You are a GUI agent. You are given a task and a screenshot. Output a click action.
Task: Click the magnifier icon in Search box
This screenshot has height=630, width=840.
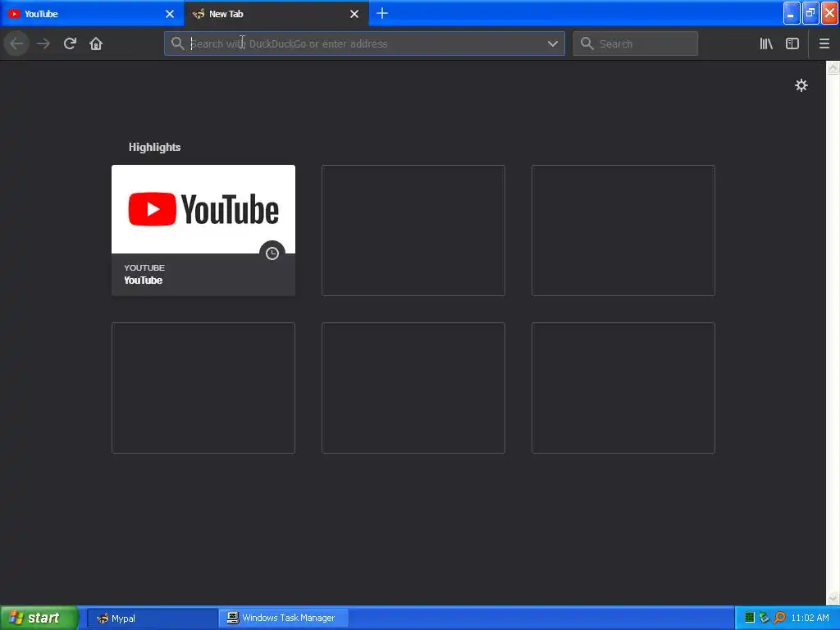point(587,43)
